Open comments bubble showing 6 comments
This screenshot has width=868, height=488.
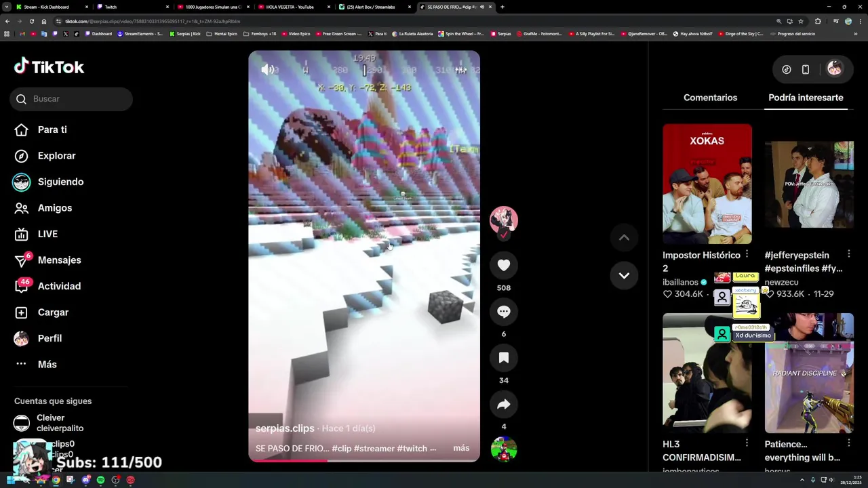tap(503, 311)
